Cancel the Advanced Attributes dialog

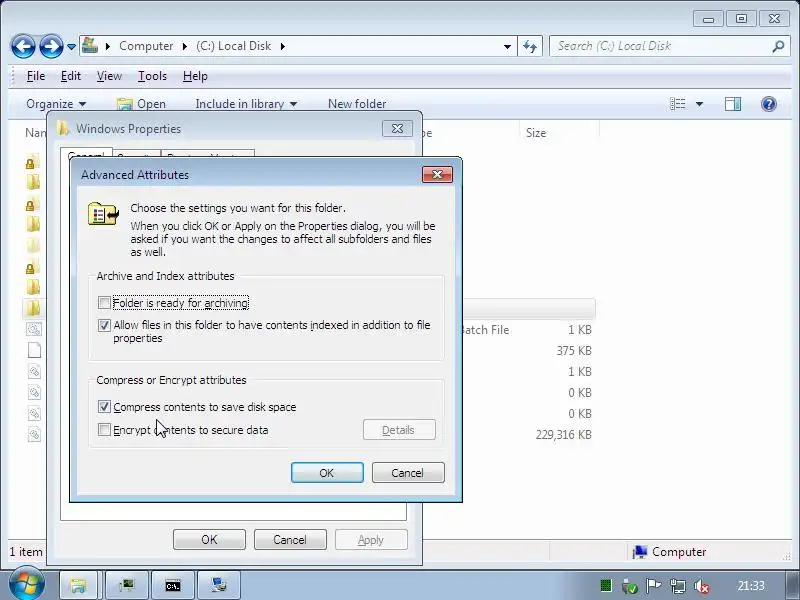408,472
